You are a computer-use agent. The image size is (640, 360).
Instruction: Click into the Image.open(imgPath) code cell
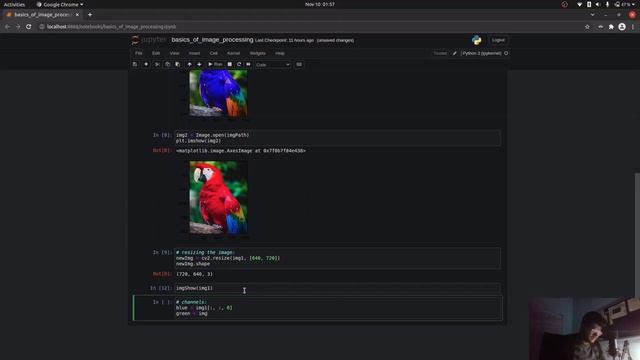(338, 138)
